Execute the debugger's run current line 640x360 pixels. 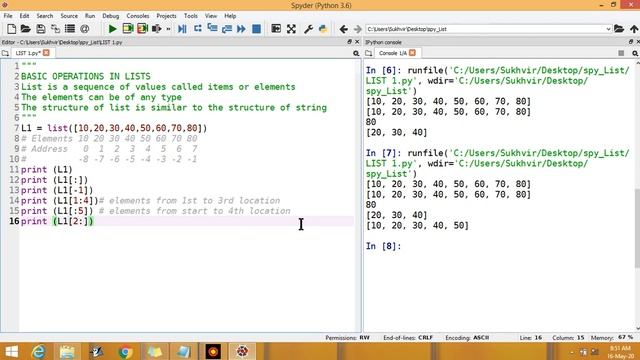pos(198,29)
